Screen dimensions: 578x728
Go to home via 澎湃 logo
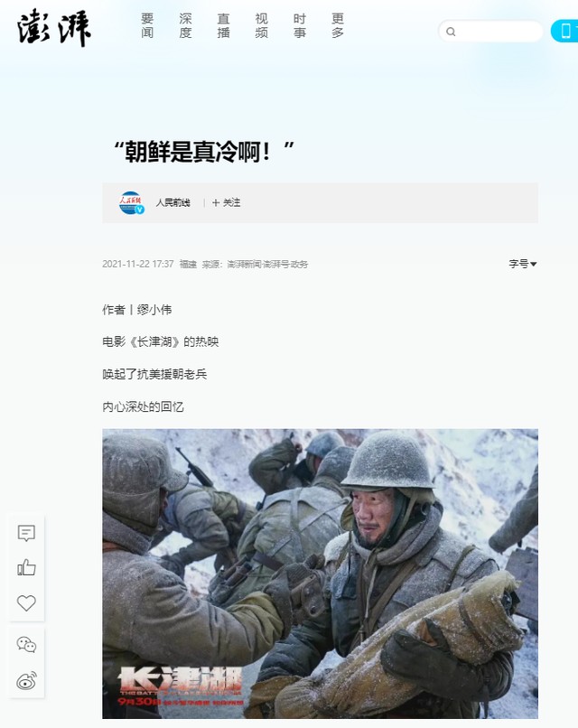click(x=54, y=28)
